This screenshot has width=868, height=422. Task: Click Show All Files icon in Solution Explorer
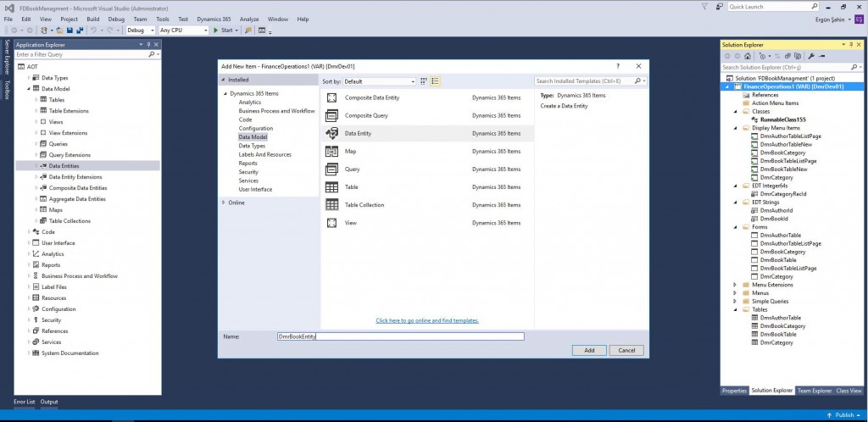point(798,56)
